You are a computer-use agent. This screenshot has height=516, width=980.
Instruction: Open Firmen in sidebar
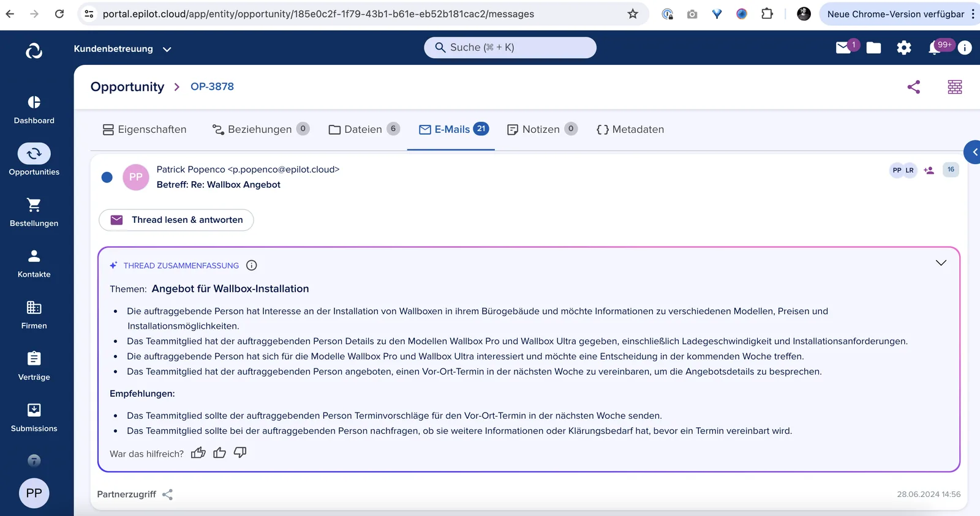pyautogui.click(x=34, y=315)
